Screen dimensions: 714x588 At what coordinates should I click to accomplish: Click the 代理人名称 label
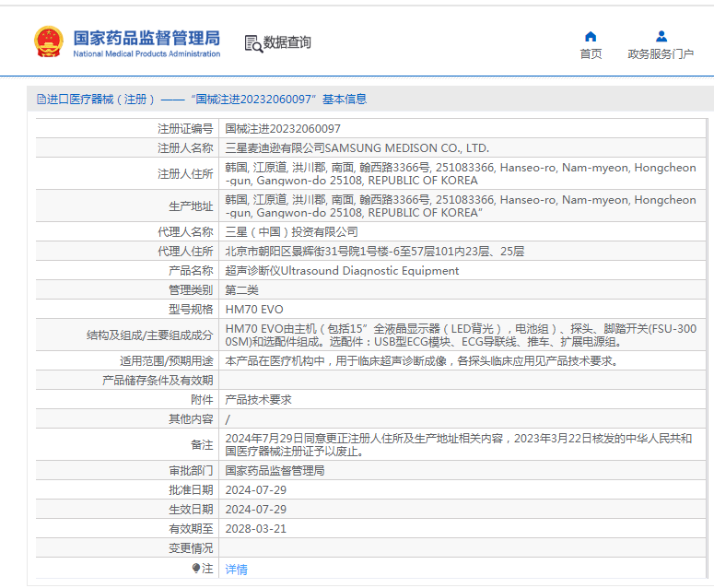coord(185,232)
